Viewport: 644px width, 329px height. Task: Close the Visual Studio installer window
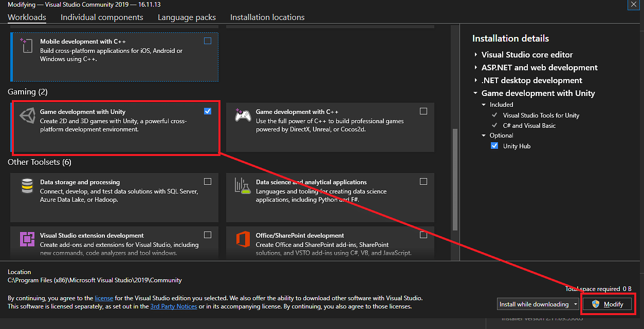pos(633,5)
